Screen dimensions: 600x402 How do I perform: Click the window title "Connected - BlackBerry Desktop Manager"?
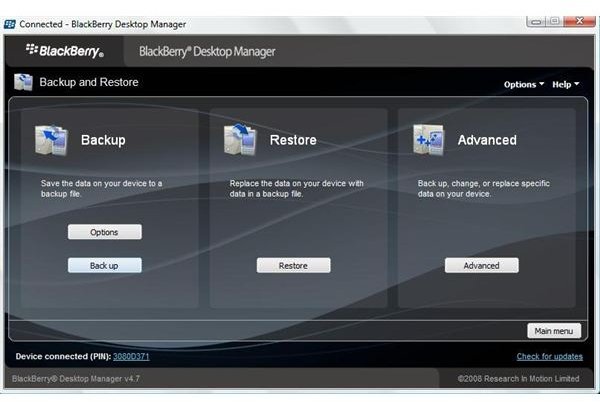103,24
